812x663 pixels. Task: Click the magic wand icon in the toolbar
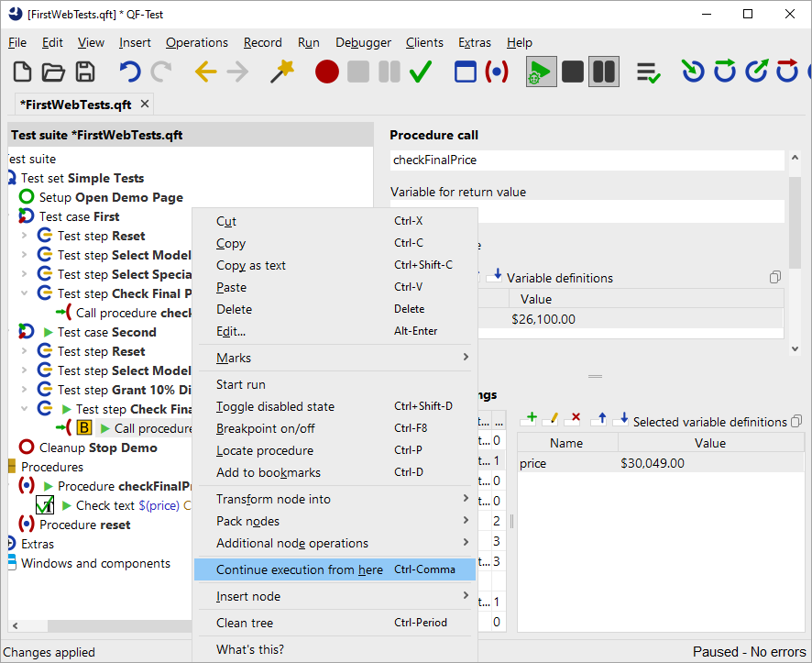(282, 72)
